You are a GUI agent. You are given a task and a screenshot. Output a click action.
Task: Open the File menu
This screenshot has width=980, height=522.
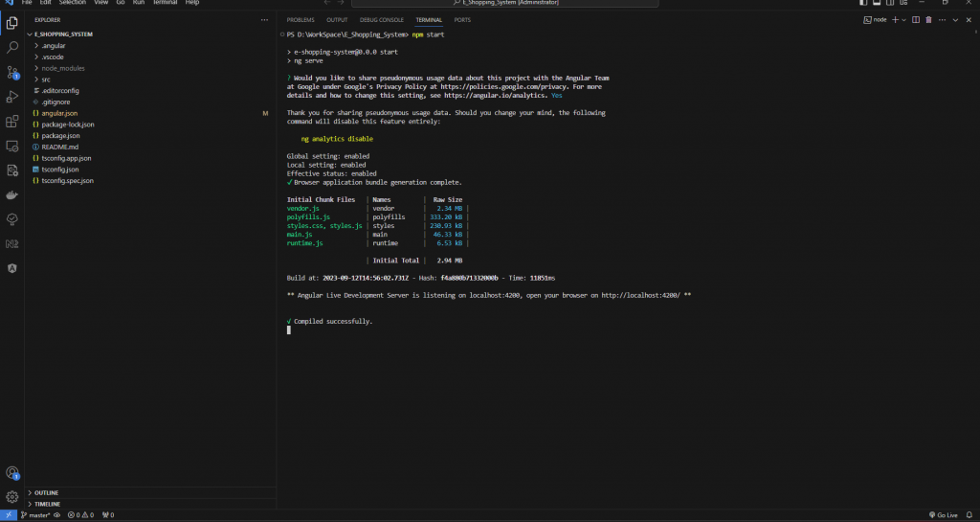[x=27, y=3]
